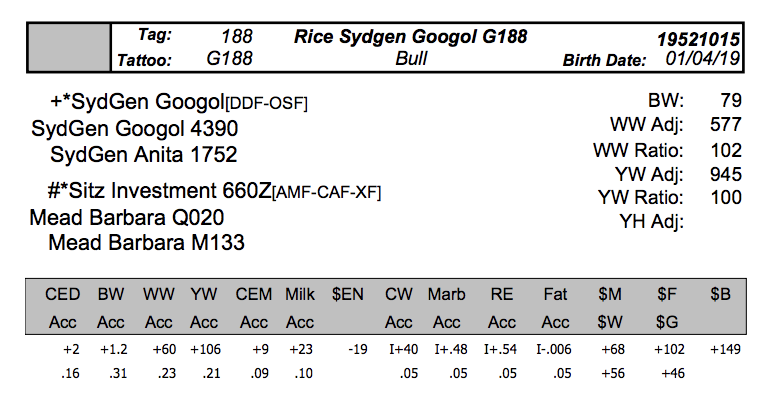Viewport: 776px width, 420px height.
Task: Open the SydGen Anita 1752 pedigree entry
Action: [x=143, y=155]
